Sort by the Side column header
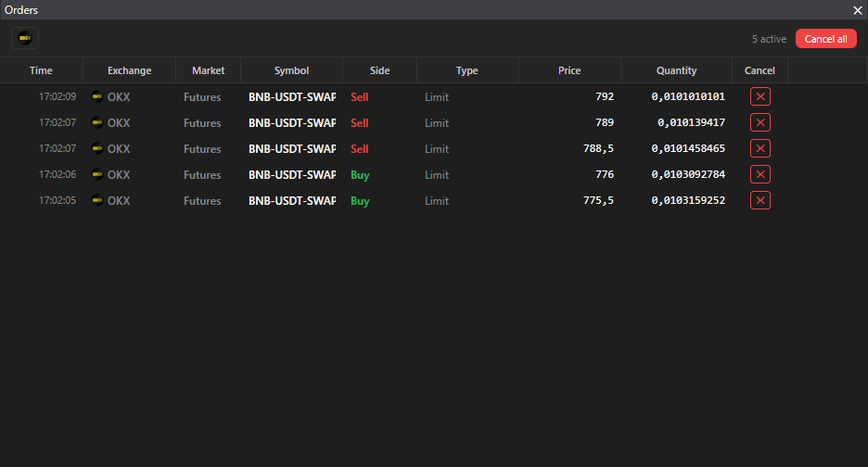Image resolution: width=868 pixels, height=467 pixels. pos(380,70)
